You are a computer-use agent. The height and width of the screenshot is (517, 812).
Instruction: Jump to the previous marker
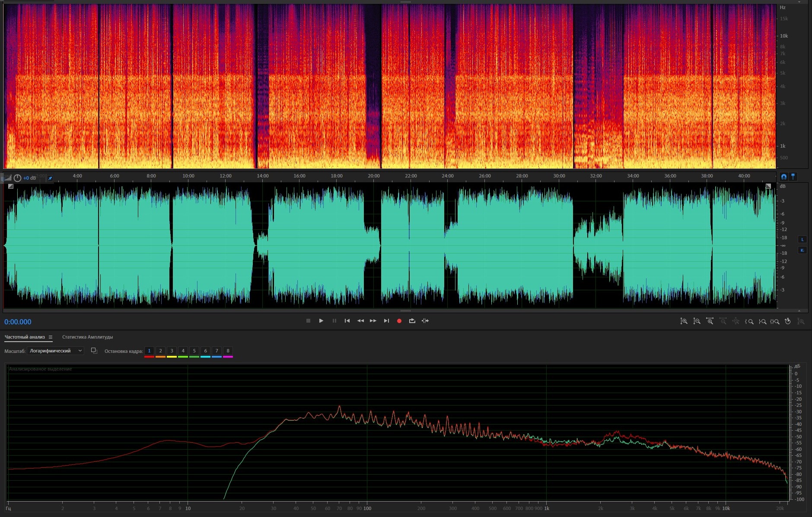tap(347, 321)
